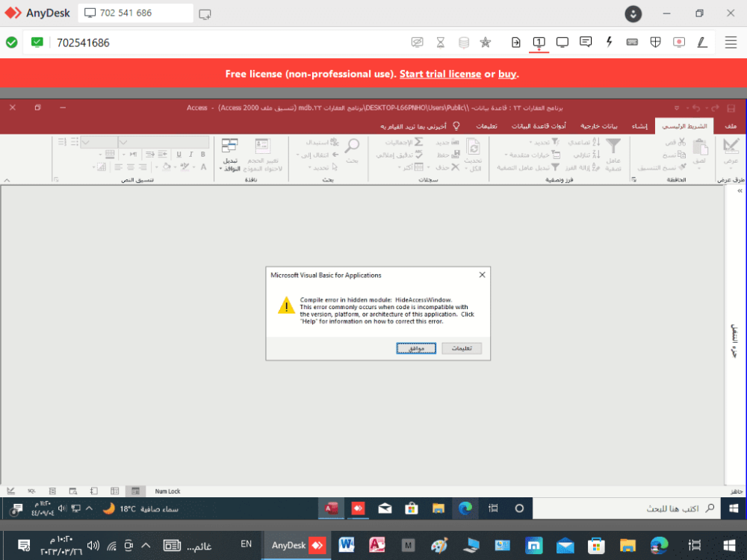Open the AnyDesk actions lightning icon

609,43
